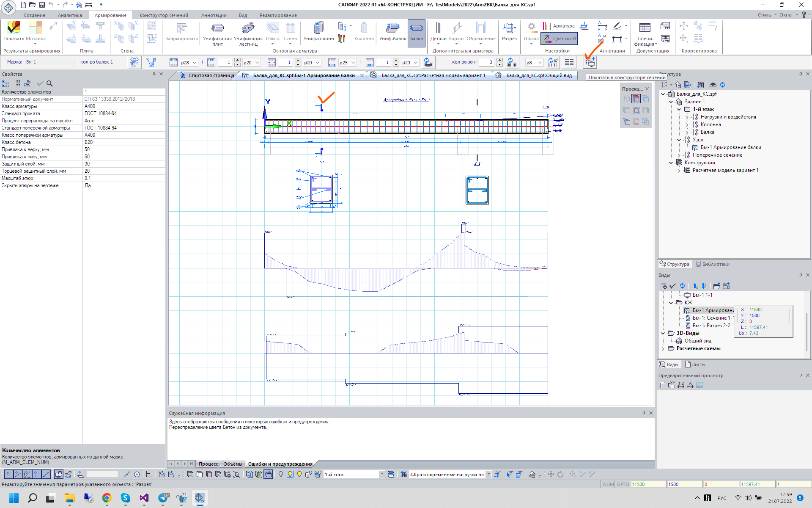
Task: Increase the кол-во зон spinner value
Action: [499, 61]
